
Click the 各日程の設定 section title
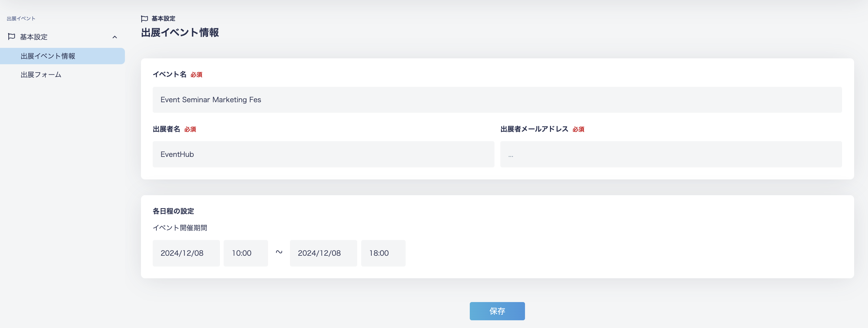pos(174,211)
